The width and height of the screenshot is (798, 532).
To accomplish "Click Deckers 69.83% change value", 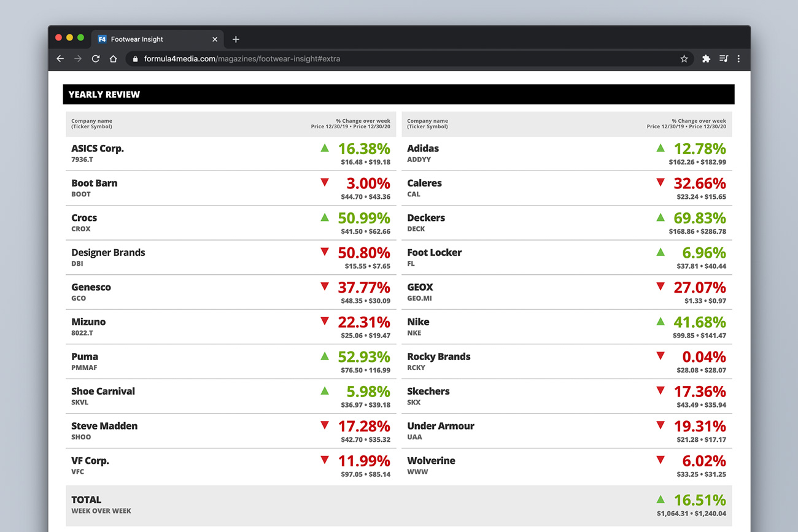I will click(x=700, y=218).
